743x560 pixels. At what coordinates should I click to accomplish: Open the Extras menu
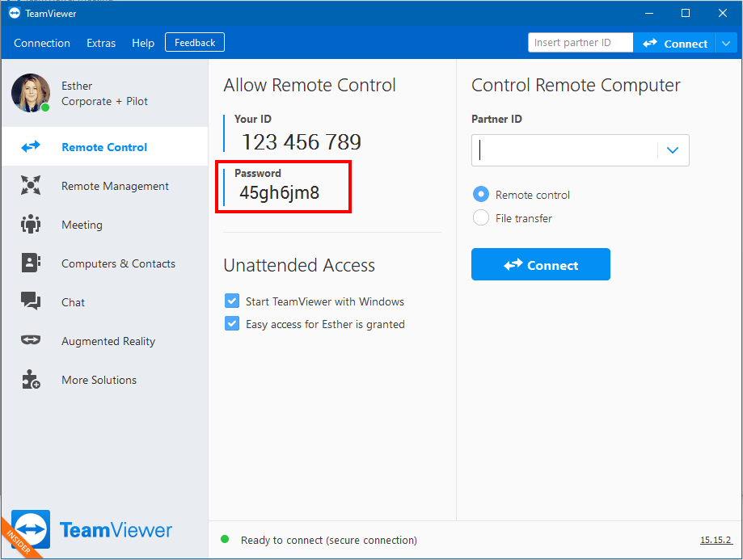[x=101, y=43]
